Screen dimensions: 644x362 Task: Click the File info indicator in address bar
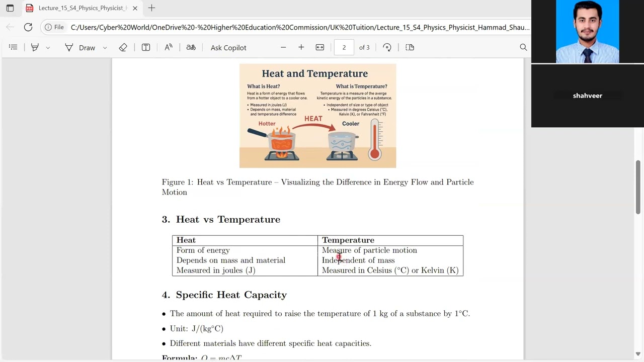coord(54,27)
